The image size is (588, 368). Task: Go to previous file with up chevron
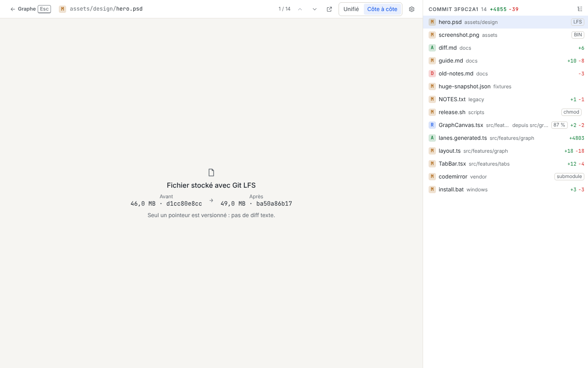[x=300, y=9]
